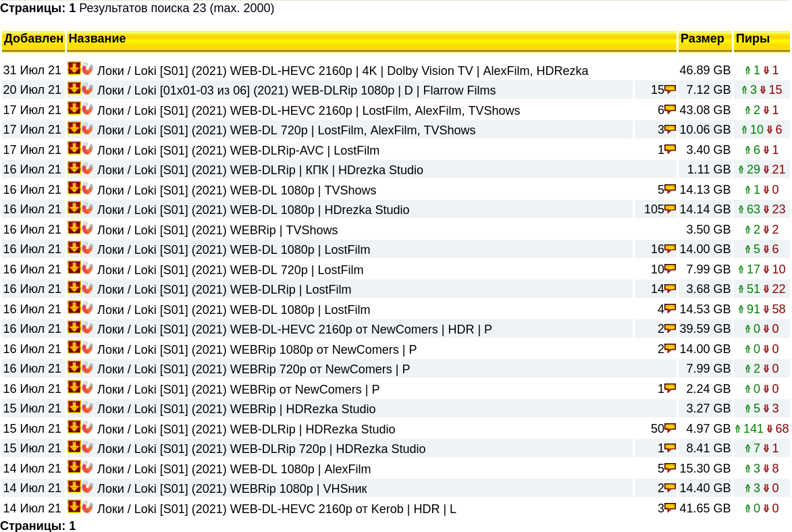Click the Результатов поиска 23 text at top
Viewport: 792px width, 532px height.
(176, 8)
